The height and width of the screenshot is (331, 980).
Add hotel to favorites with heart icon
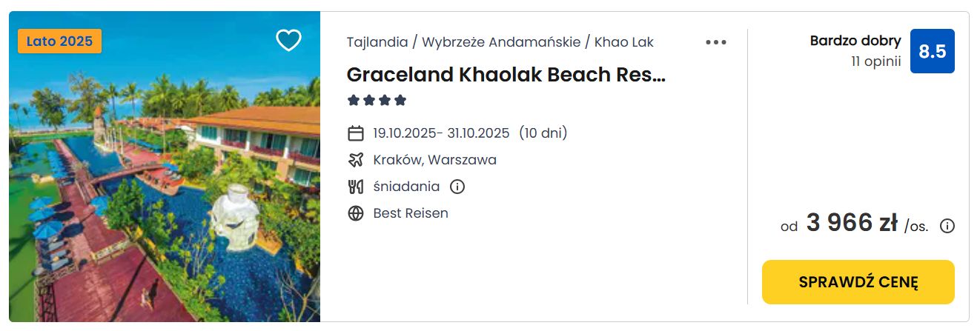pyautogui.click(x=288, y=41)
